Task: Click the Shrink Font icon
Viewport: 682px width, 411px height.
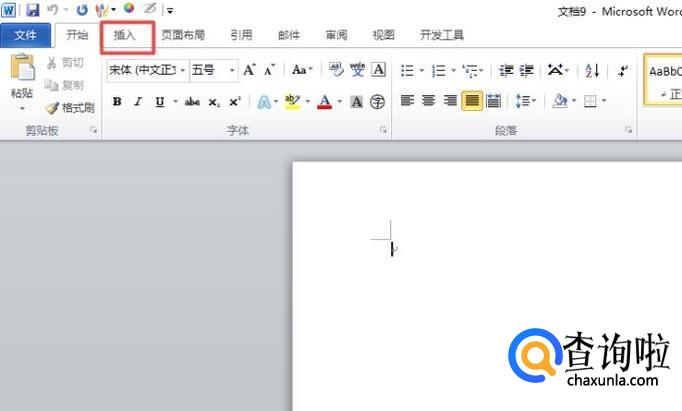Action: (270, 70)
